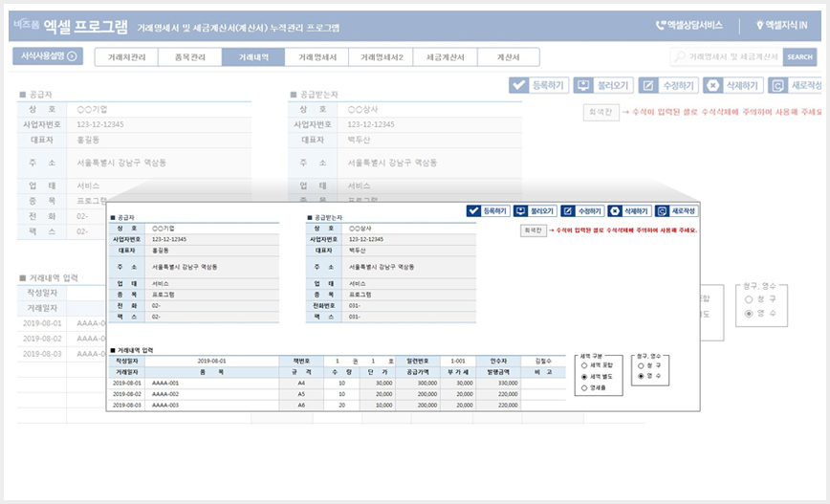Click 규격 cell A5

pyautogui.click(x=301, y=394)
